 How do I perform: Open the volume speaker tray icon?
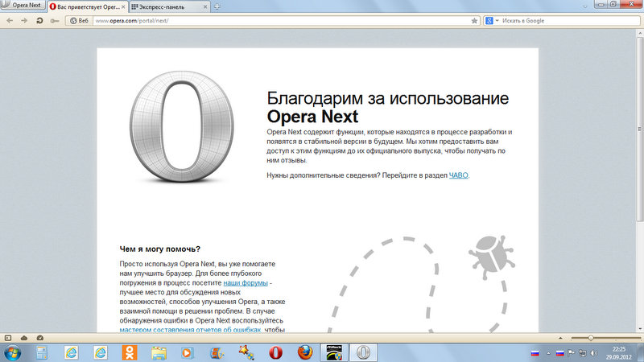pyautogui.click(x=594, y=352)
